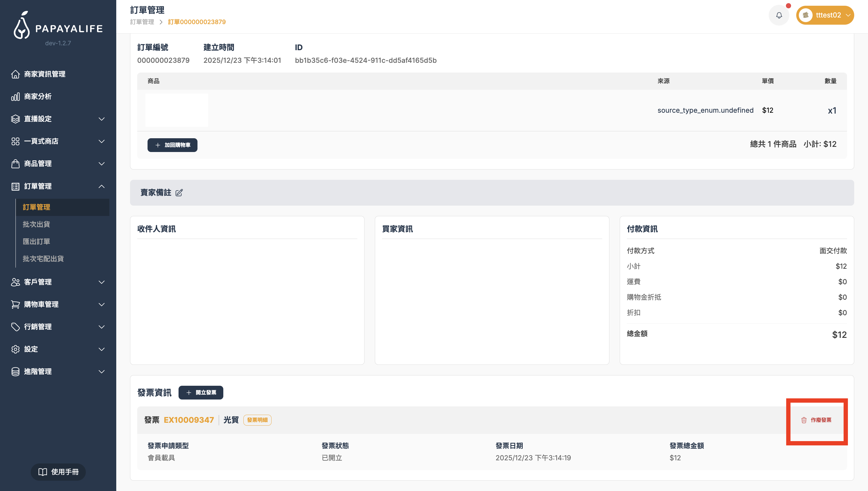This screenshot has width=868, height=491.
Task: Click the edit pencil next to 賣家備註
Action: click(x=179, y=192)
